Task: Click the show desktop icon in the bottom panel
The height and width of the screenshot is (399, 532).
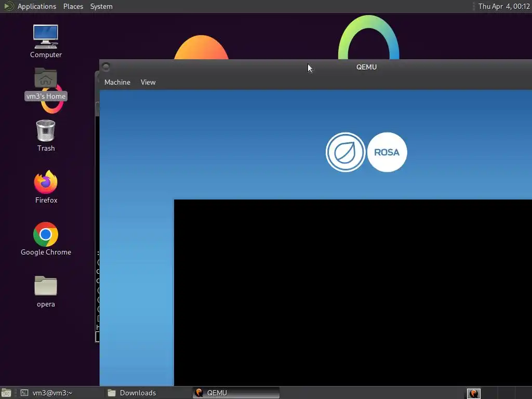Action: click(6, 393)
